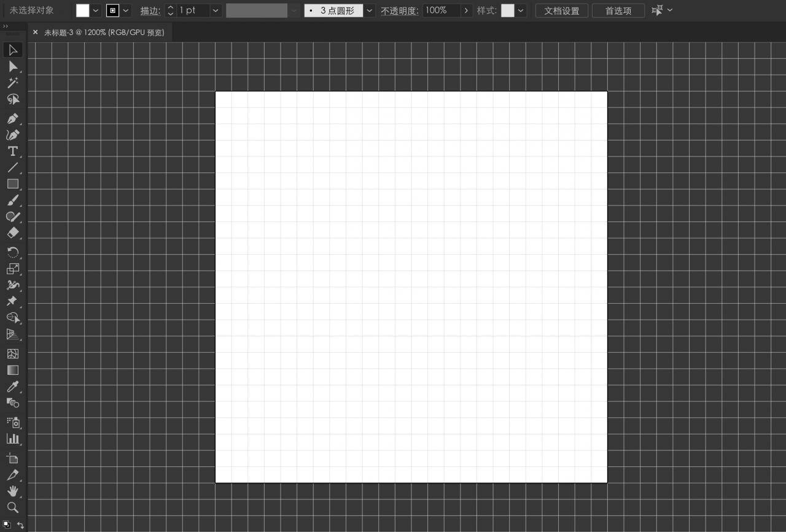Select the Paintbrush tool
This screenshot has height=532, width=786.
point(13,200)
